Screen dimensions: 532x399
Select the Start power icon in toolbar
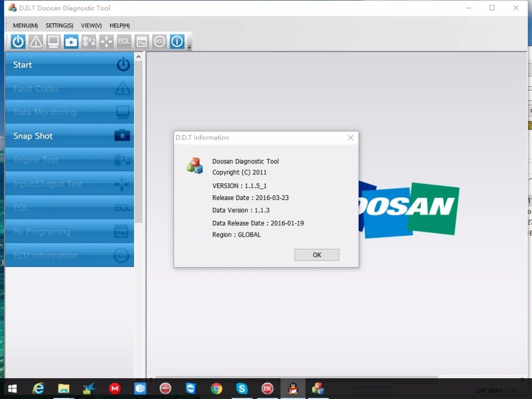point(18,41)
